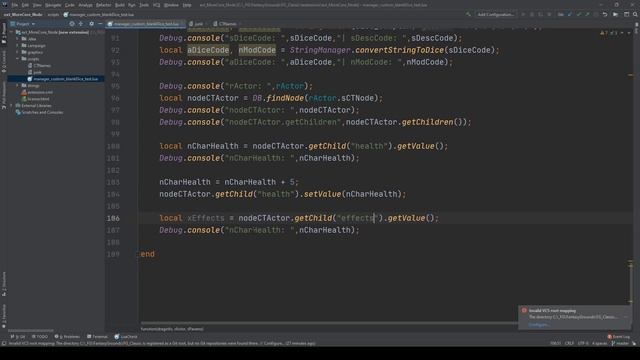Open the Refactor menu

coord(103,5)
